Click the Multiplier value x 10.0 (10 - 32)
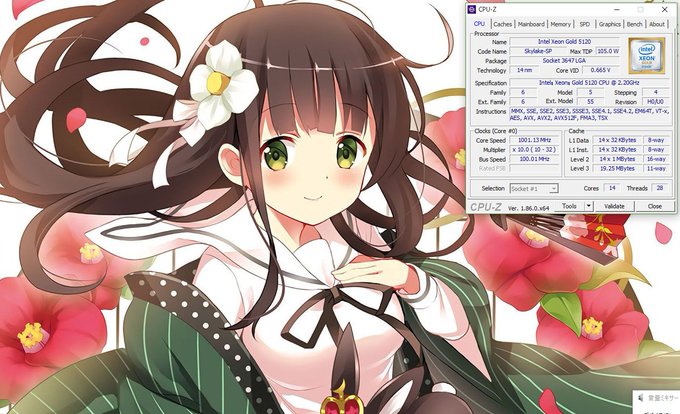The width and height of the screenshot is (680, 414). click(x=534, y=150)
